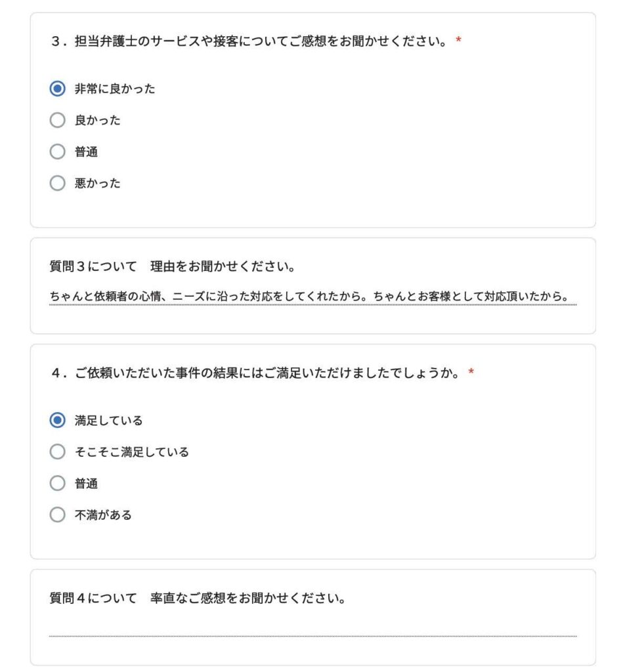Screen dimensions: 625x672
Task: Click the そこそこ満足している label text
Action: tap(131, 451)
